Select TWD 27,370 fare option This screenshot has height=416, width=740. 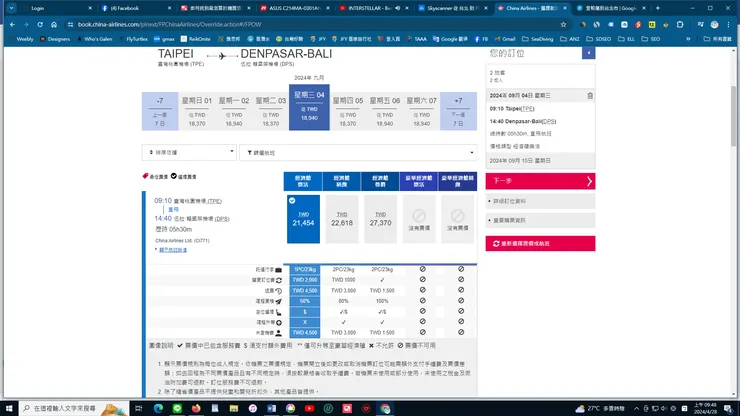tap(380, 219)
